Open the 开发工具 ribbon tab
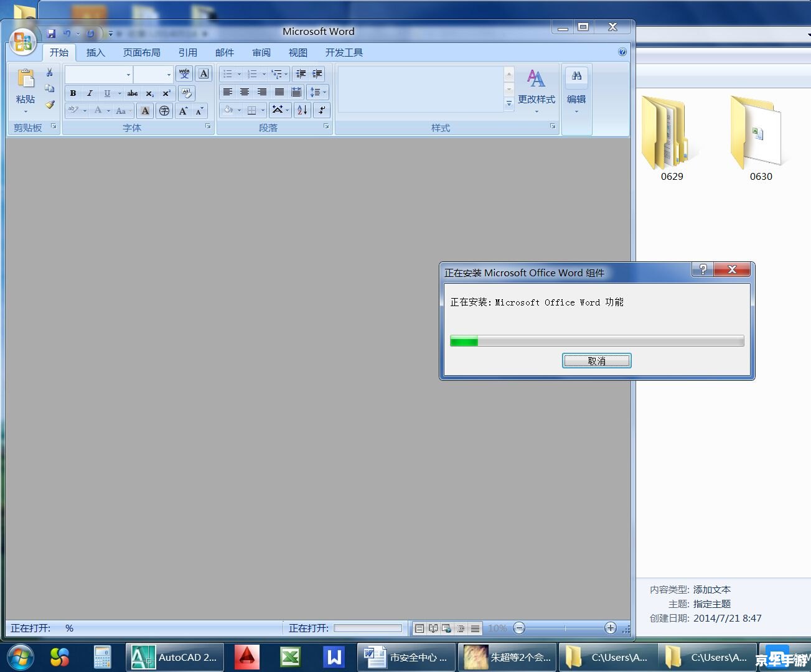The width and height of the screenshot is (811, 672). click(x=344, y=53)
